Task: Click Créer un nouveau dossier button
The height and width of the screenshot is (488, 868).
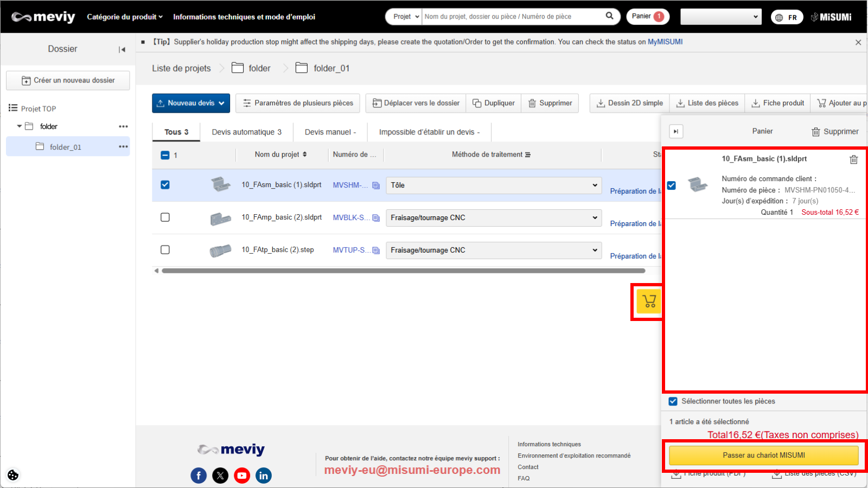Action: click(x=68, y=80)
